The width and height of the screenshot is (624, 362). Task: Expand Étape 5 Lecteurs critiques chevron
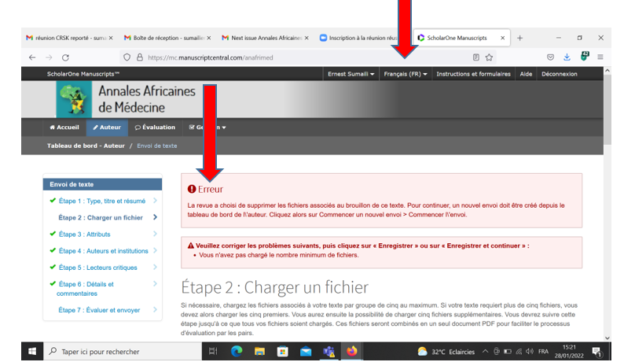point(155,267)
